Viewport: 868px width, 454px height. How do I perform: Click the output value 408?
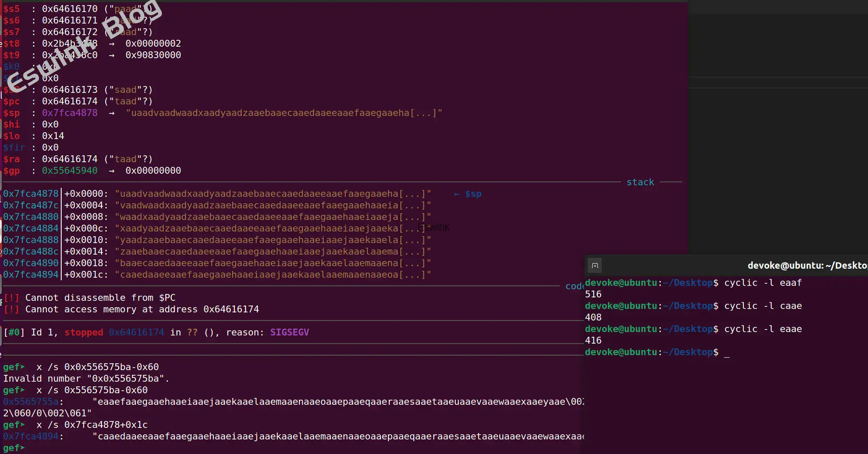593,318
